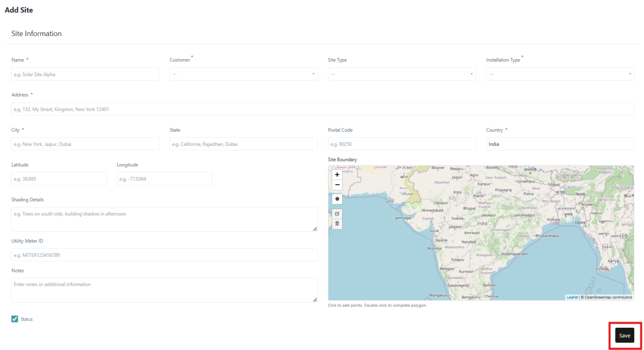Enable the Status checkbox after disabling it
This screenshot has width=644, height=350.
click(x=15, y=319)
